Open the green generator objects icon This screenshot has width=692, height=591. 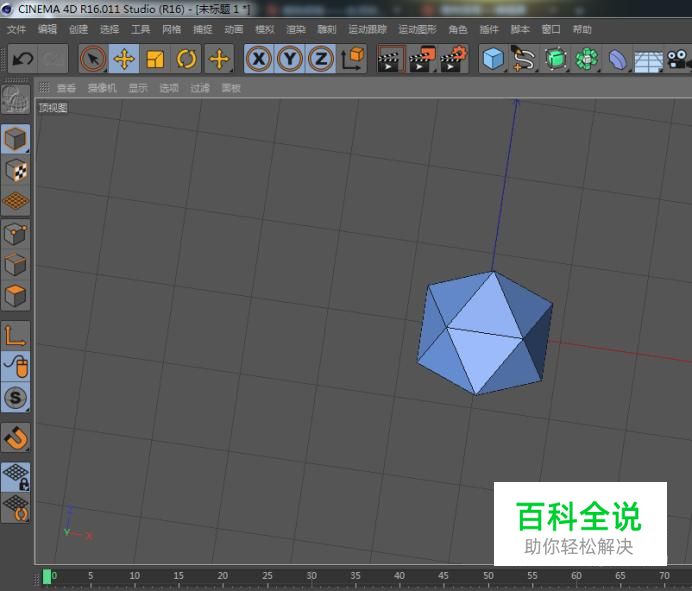click(555, 59)
